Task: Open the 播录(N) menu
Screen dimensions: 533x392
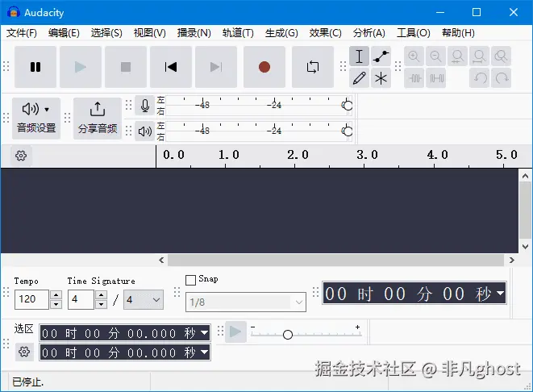Action: coord(194,33)
